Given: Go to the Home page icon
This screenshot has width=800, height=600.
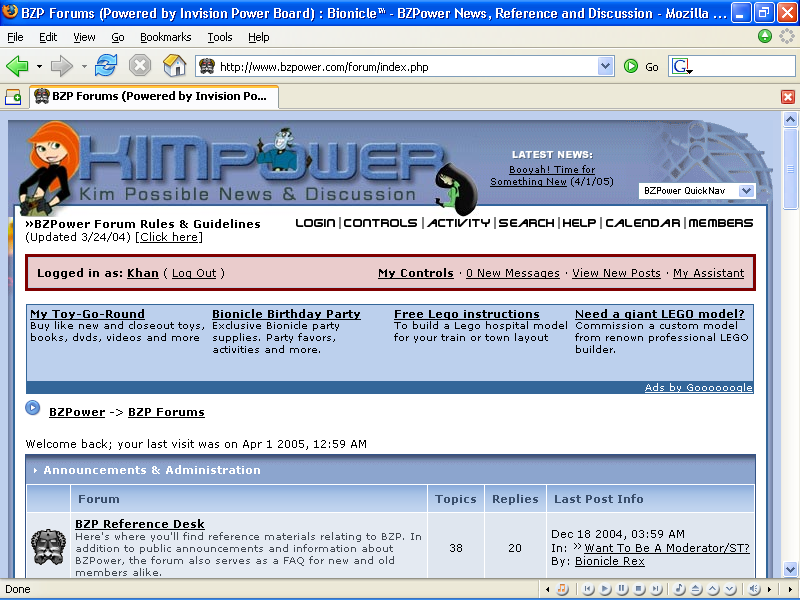Looking at the screenshot, I should (x=174, y=66).
